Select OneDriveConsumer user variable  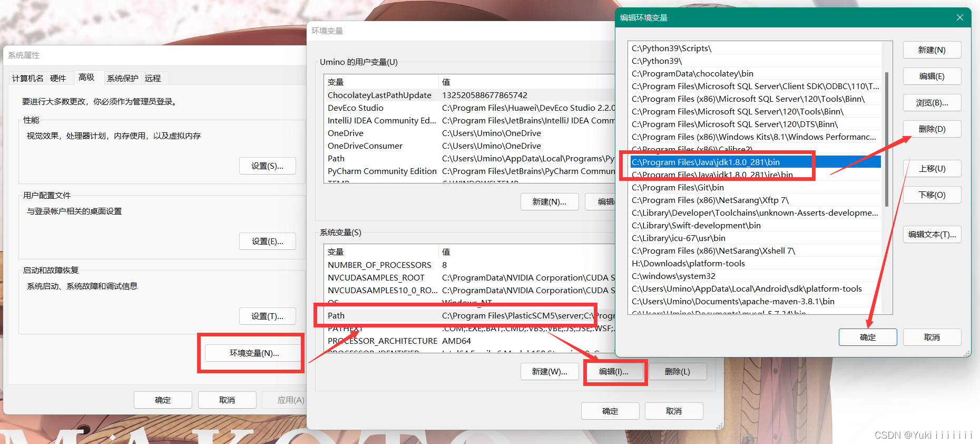click(x=470, y=146)
